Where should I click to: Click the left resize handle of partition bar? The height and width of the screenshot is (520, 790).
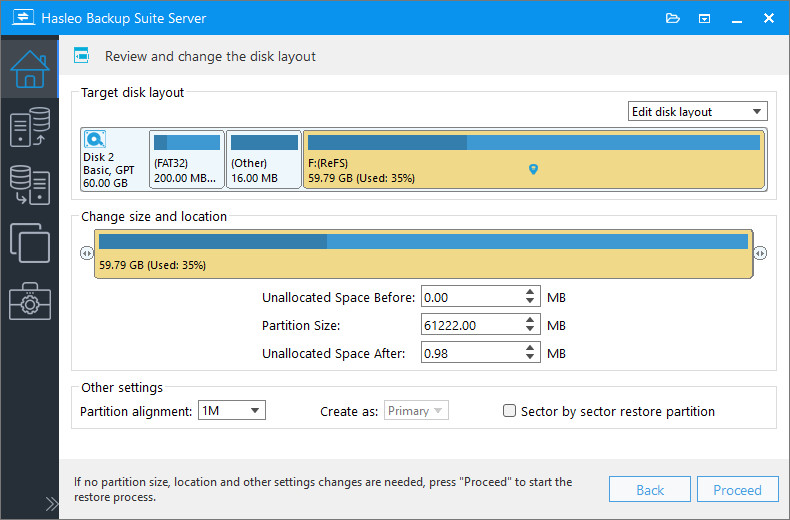tap(87, 253)
